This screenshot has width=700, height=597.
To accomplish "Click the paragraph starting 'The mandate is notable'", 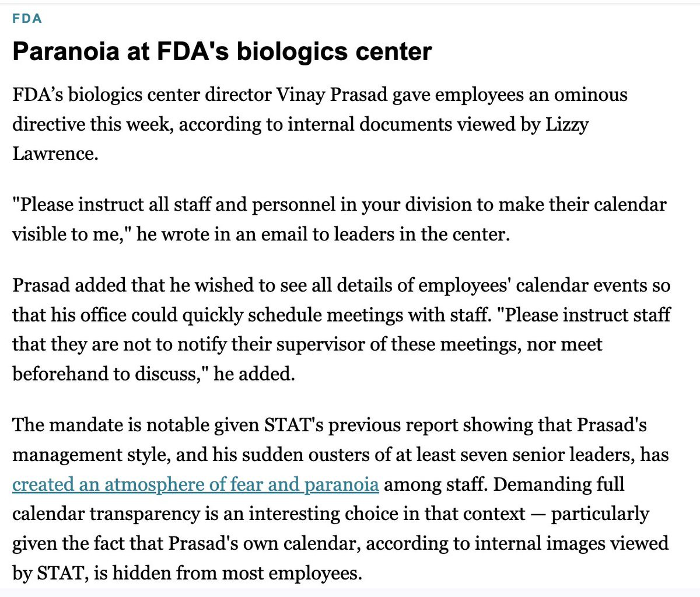I will coord(341,499).
